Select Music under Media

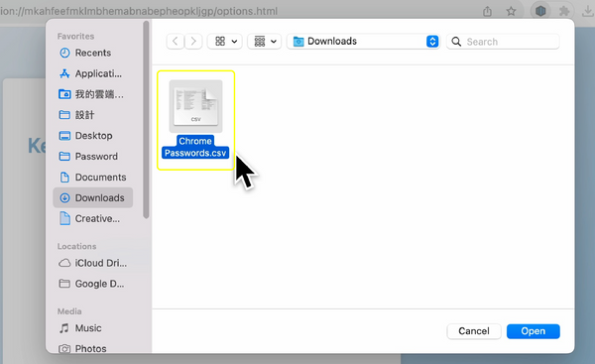pyautogui.click(x=93, y=328)
